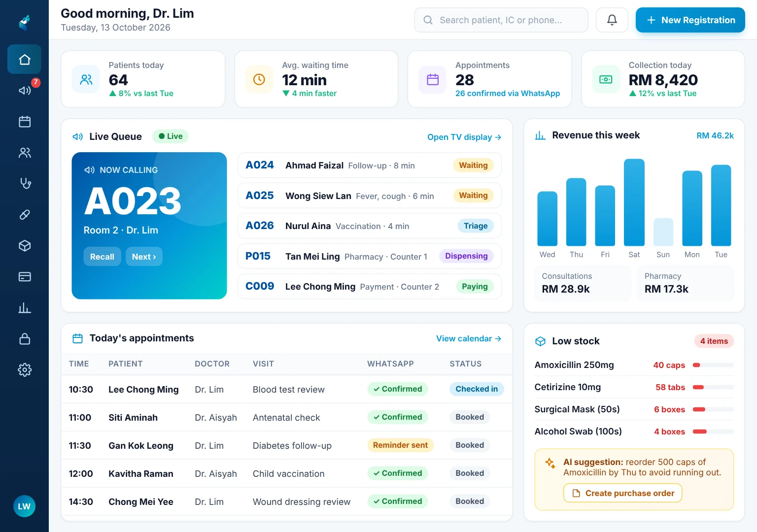Image resolution: width=757 pixels, height=532 pixels.
Task: Click the notification bell icon
Action: pos(612,20)
